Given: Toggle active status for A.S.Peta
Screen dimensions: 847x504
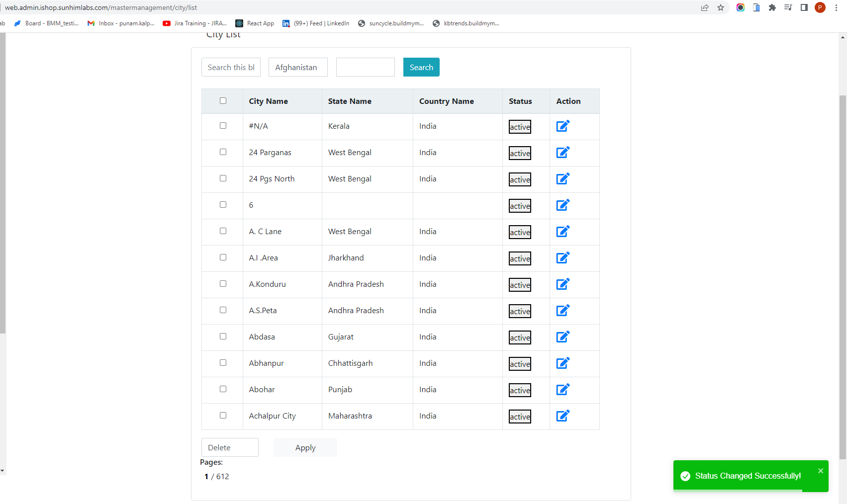Looking at the screenshot, I should tap(520, 311).
